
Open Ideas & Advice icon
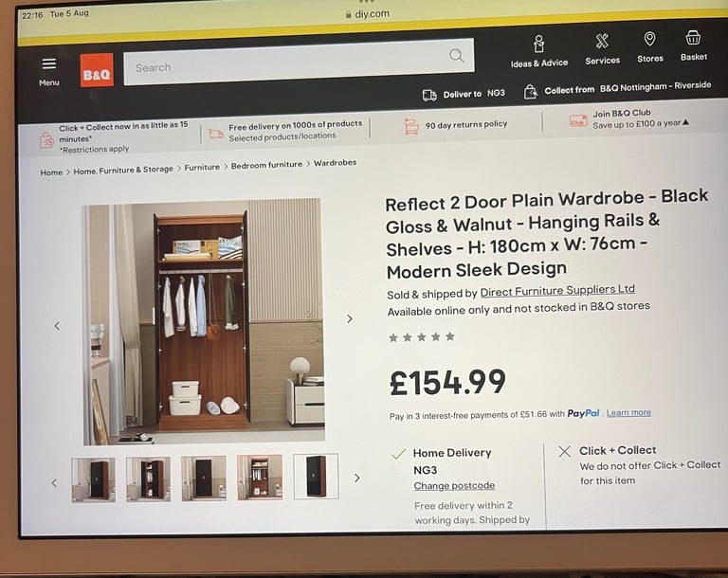pos(538,45)
